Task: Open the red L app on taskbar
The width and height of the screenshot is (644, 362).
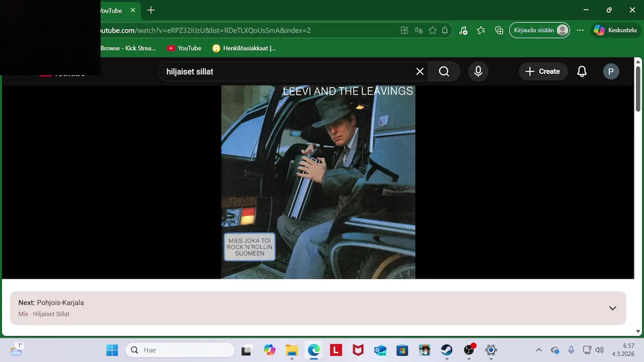Action: click(x=336, y=350)
